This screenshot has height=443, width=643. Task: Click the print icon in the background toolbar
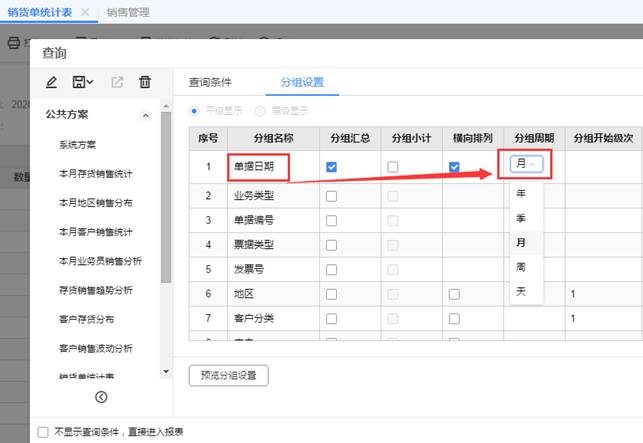click(x=14, y=43)
